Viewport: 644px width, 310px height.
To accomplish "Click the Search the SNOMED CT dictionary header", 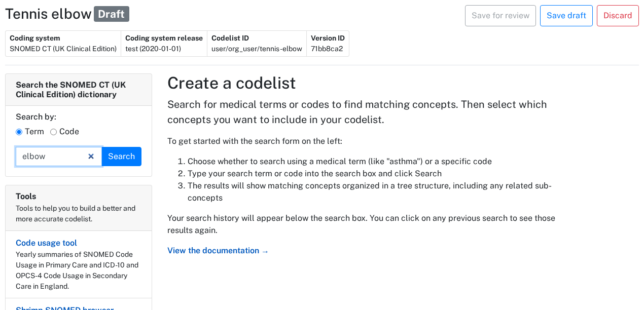I will (70, 90).
